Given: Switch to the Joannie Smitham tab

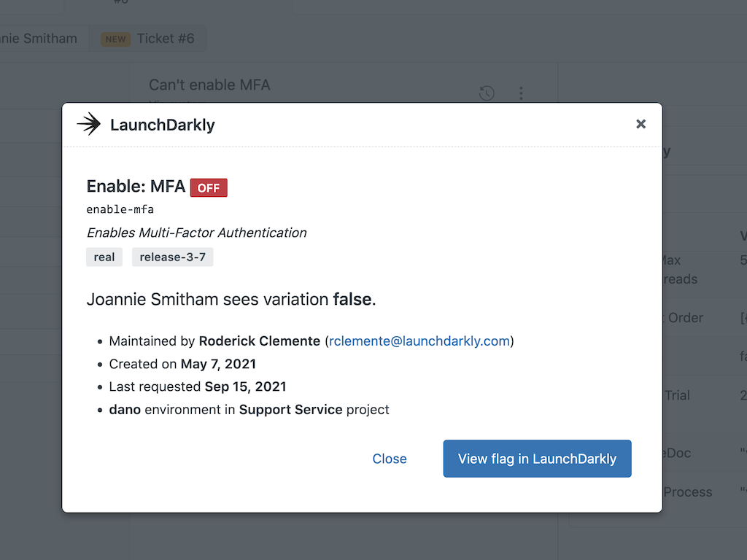Looking at the screenshot, I should (x=40, y=39).
